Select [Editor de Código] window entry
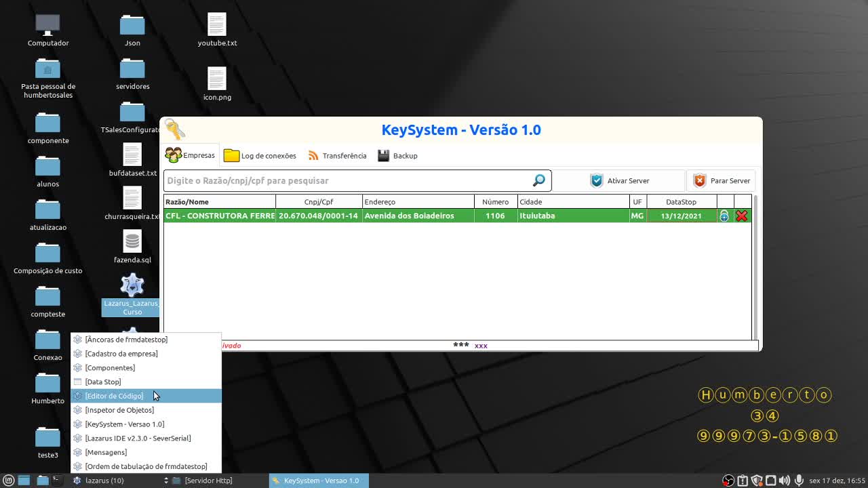 pyautogui.click(x=146, y=396)
